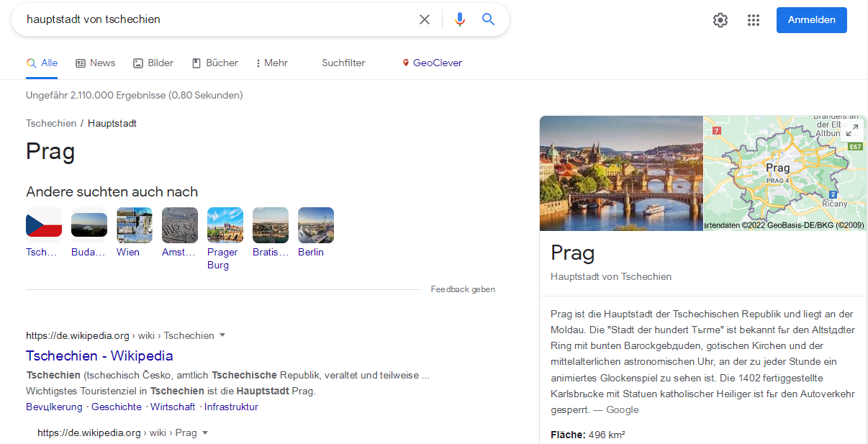Expand dropdown arrow beside wiki › Prag URL

[x=205, y=432]
